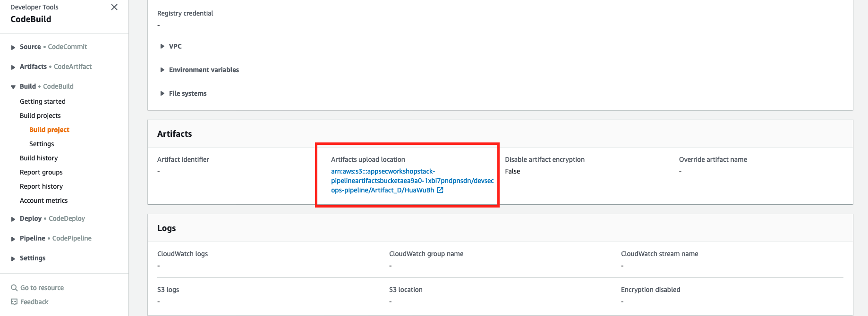868x316 pixels.
Task: Expand the Pipeline CodePipeline section
Action: point(13,239)
